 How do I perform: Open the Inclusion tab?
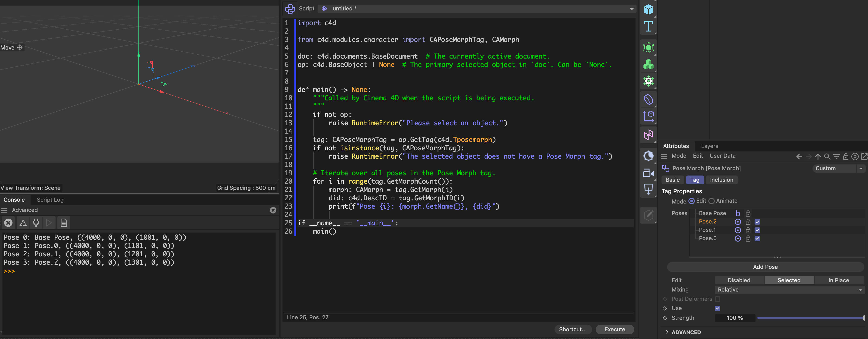(721, 180)
